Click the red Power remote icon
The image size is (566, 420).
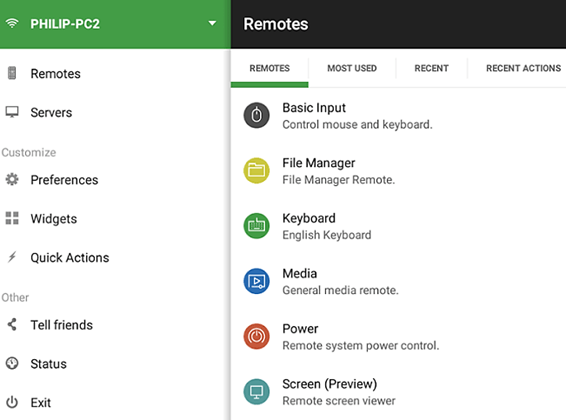[x=256, y=336]
